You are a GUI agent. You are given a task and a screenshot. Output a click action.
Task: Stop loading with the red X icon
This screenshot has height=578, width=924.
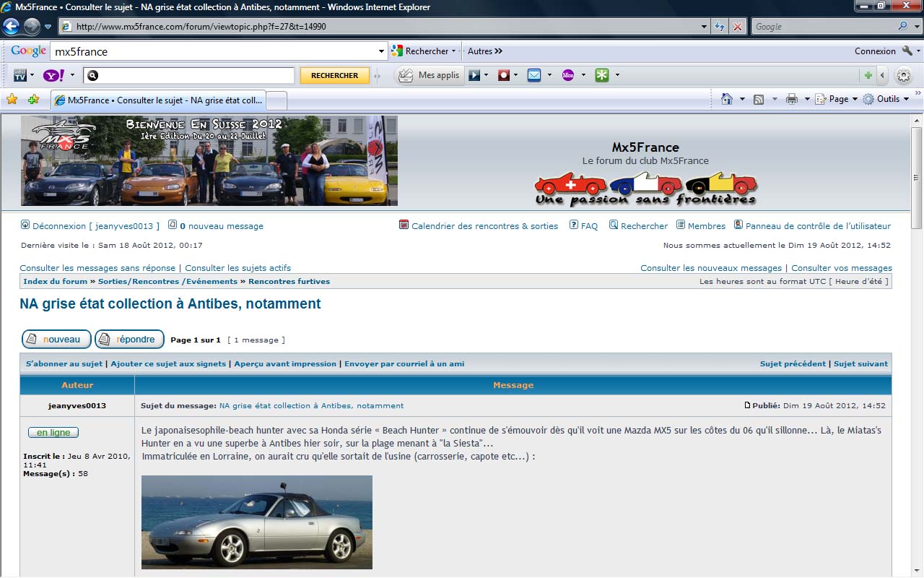(x=737, y=27)
